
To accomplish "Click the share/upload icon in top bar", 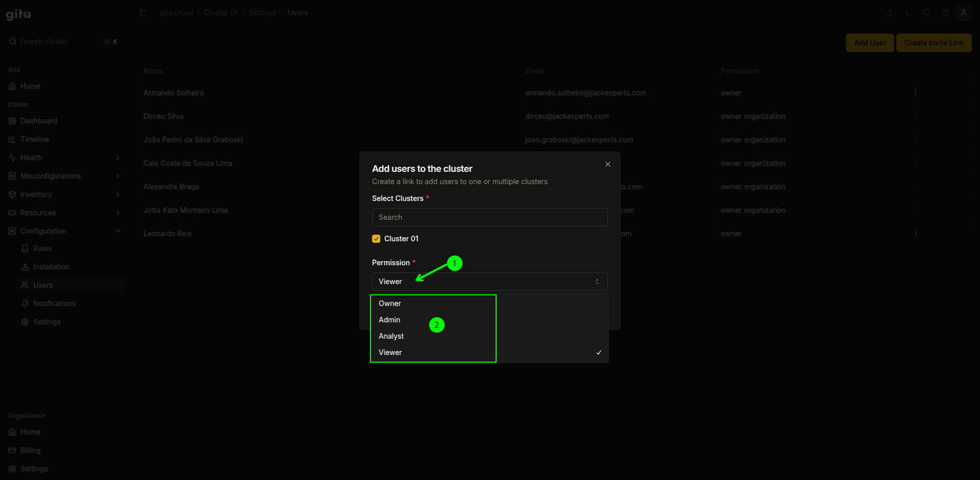I will tap(890, 13).
